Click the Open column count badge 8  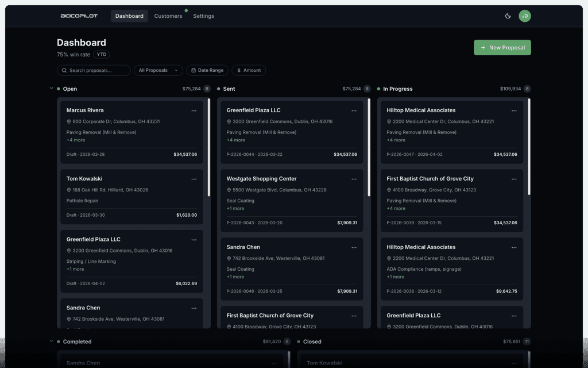click(207, 89)
